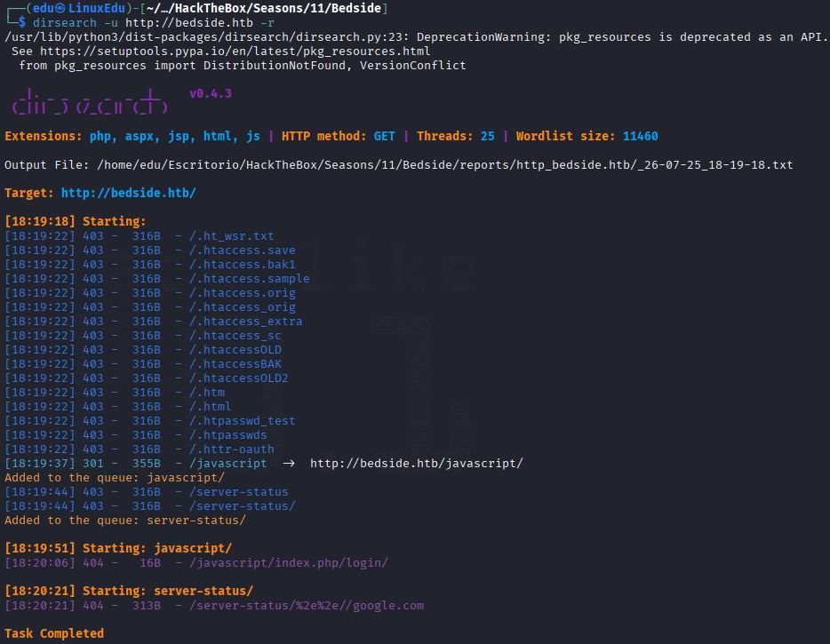Select the "Starting: javascript/" heading

pos(157,549)
